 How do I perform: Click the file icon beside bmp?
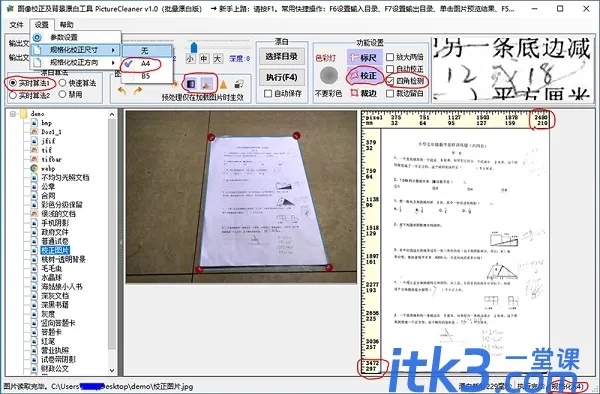(34, 123)
